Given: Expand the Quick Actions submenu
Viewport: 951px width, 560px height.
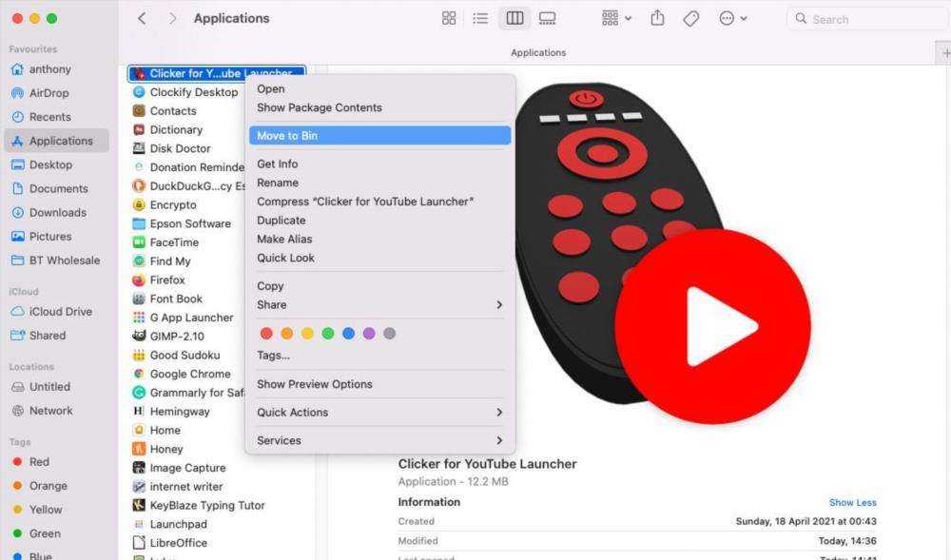Looking at the screenshot, I should 379,413.
